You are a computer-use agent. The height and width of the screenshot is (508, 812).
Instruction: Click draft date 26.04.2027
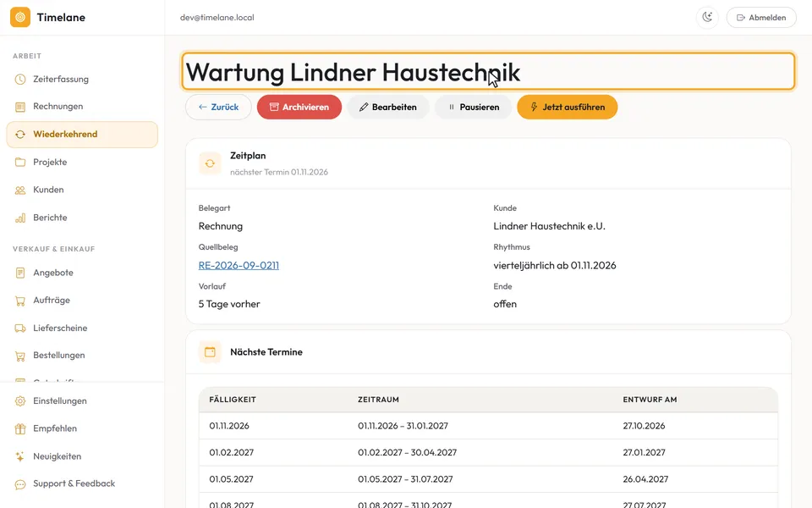[645, 479]
